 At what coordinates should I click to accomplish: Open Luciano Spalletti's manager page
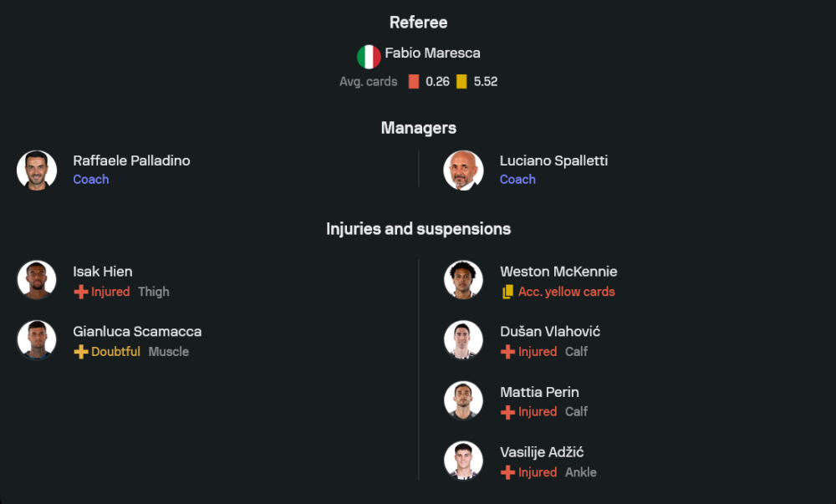coord(553,160)
